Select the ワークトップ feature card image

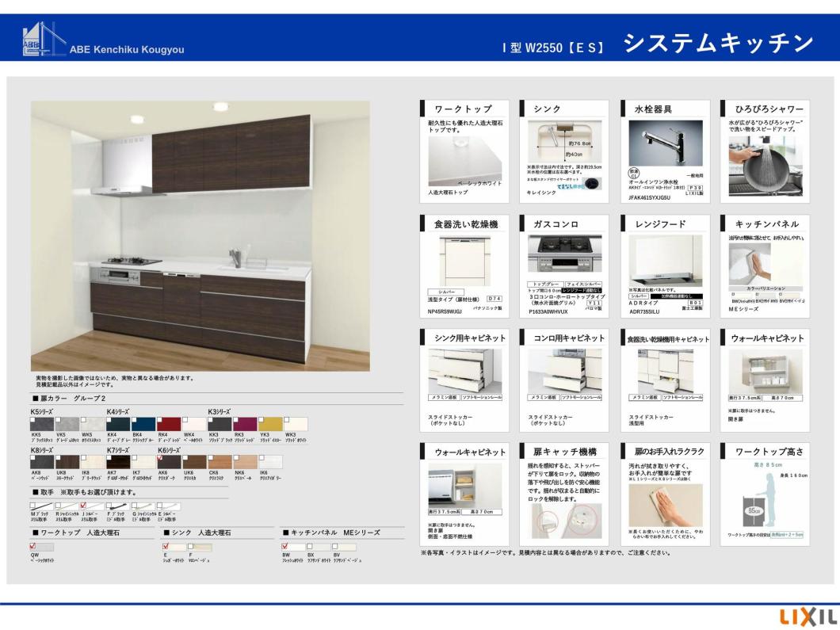464,161
